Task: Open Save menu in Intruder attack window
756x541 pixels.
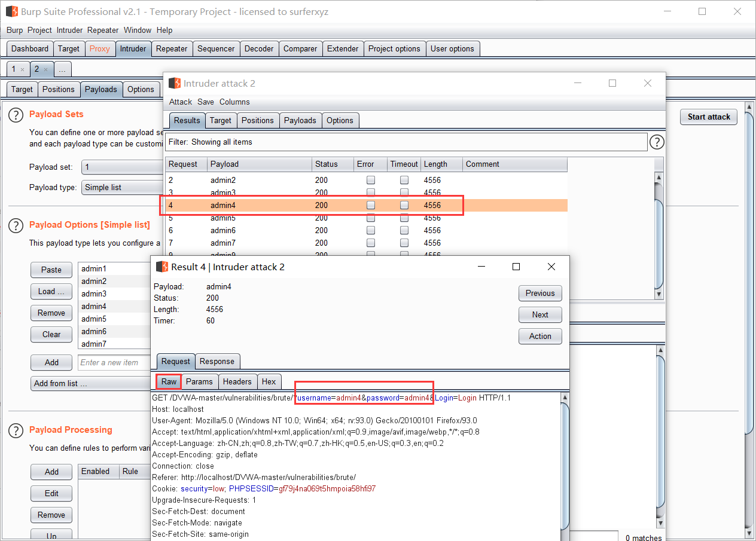Action: [206, 102]
